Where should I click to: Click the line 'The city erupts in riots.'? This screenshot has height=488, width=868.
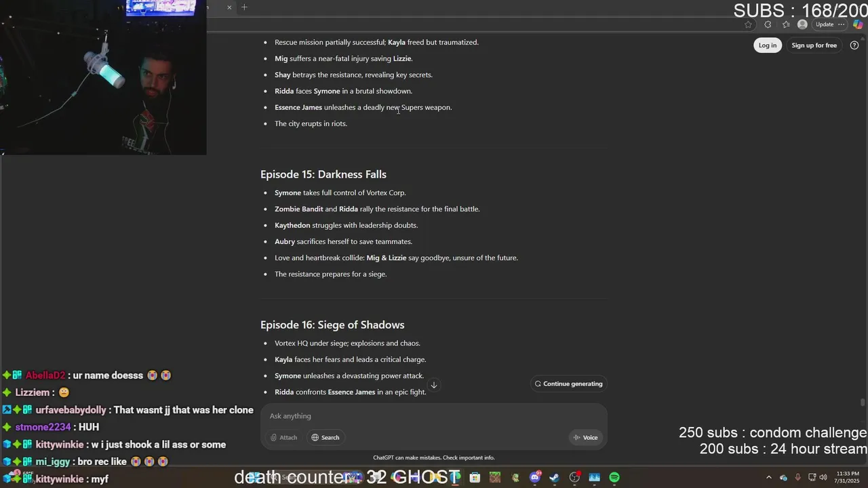(x=311, y=123)
